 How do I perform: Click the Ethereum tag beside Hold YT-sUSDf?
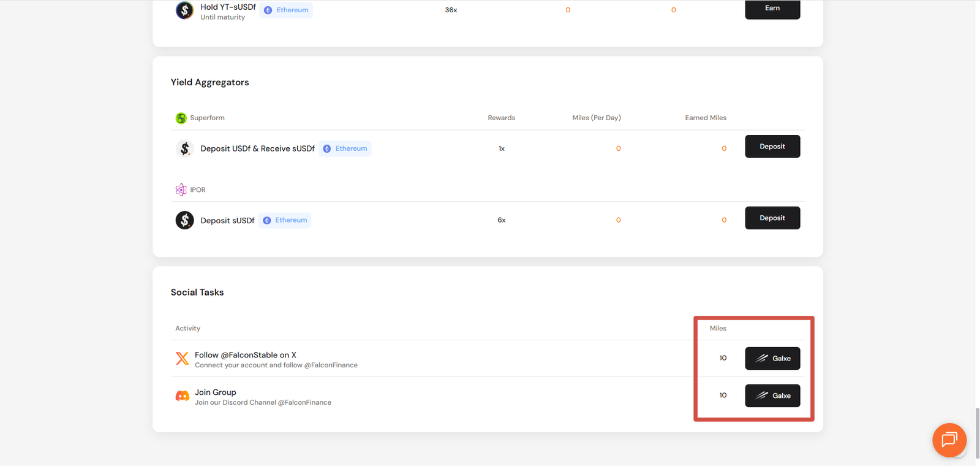[x=286, y=10]
